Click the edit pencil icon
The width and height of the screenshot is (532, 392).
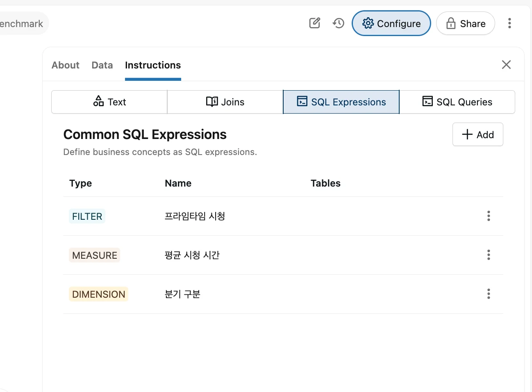point(315,23)
